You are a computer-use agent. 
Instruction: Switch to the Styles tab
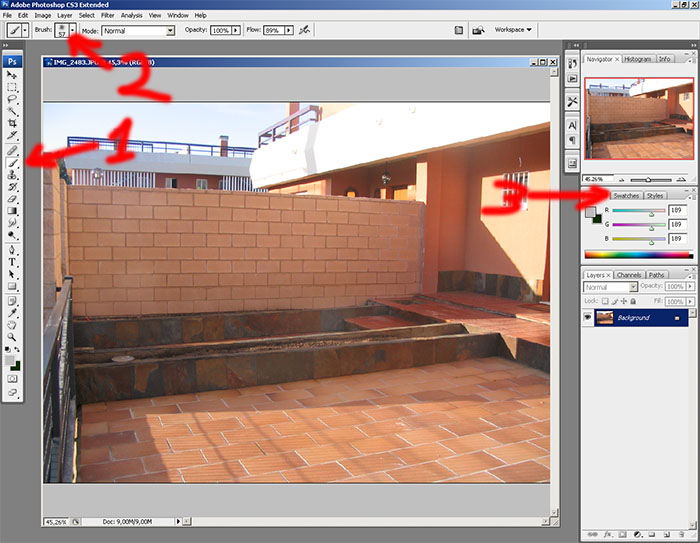[654, 196]
